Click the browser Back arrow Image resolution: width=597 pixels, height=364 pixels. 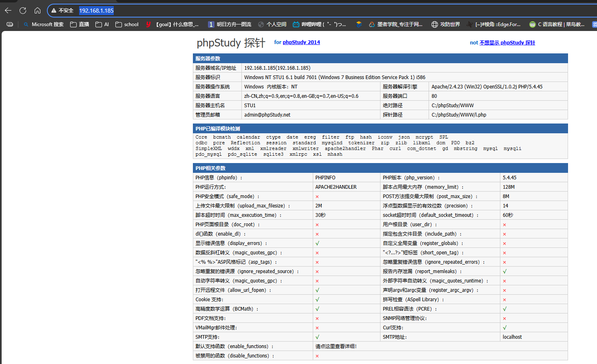click(x=8, y=11)
